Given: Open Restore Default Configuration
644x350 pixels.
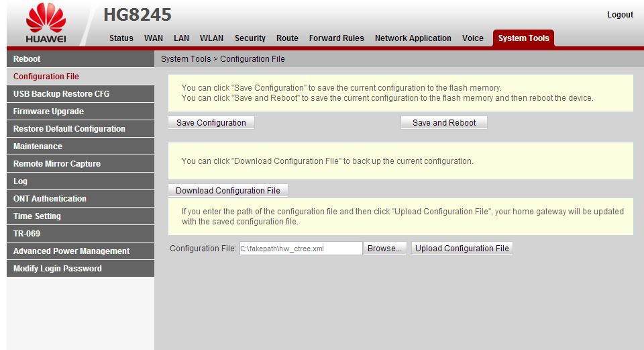Looking at the screenshot, I should coord(80,129).
